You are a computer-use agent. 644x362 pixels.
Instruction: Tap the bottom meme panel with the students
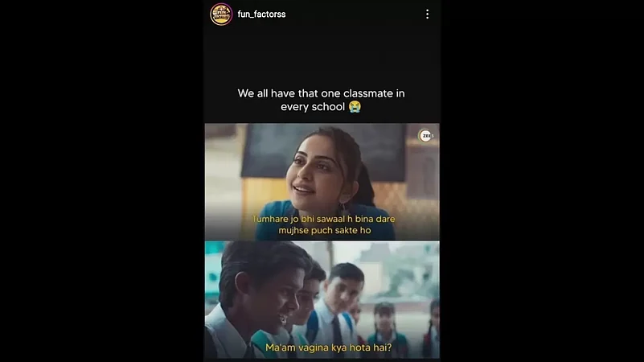click(x=322, y=300)
